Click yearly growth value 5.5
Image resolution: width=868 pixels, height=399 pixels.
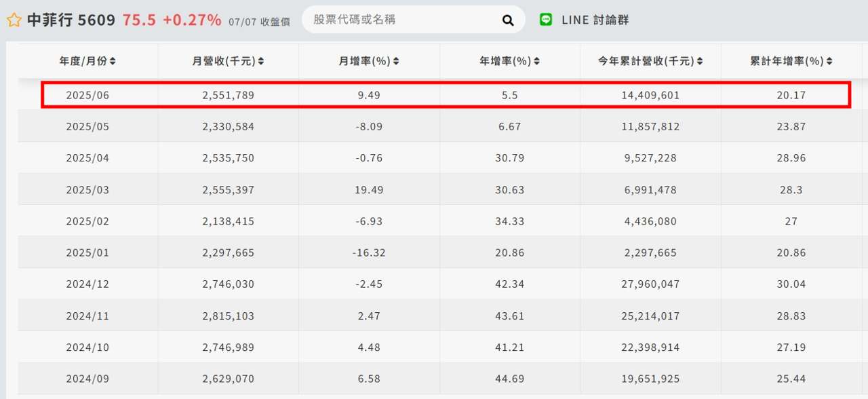(509, 96)
